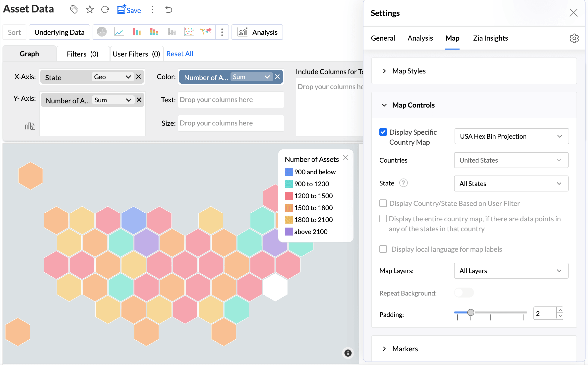The height and width of the screenshot is (365, 588).
Task: Open the User Filters (0) tab
Action: (x=136, y=54)
